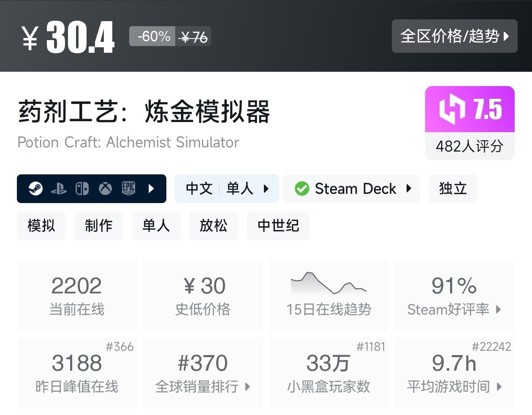Select the 模拟 tag
The image size is (532, 415).
(41, 226)
